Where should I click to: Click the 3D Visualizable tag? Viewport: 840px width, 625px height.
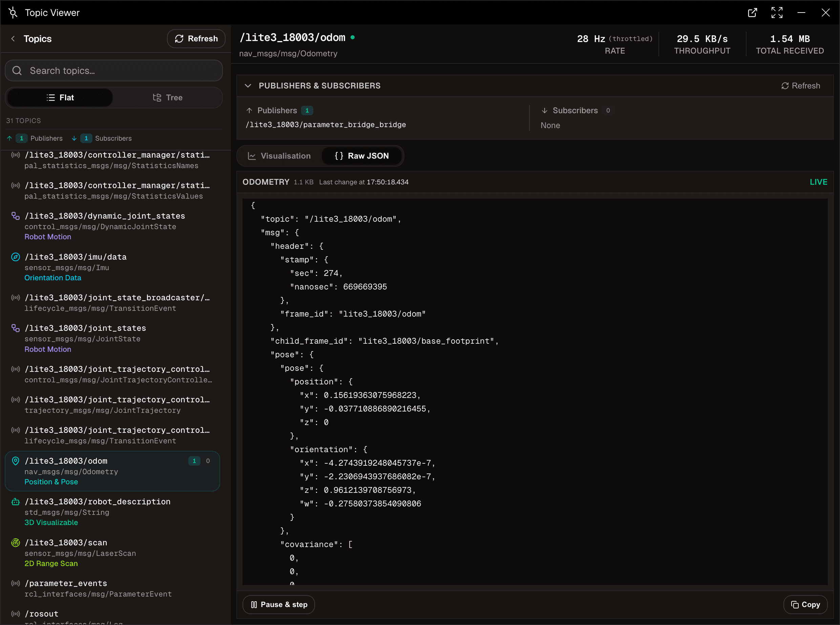coord(51,523)
